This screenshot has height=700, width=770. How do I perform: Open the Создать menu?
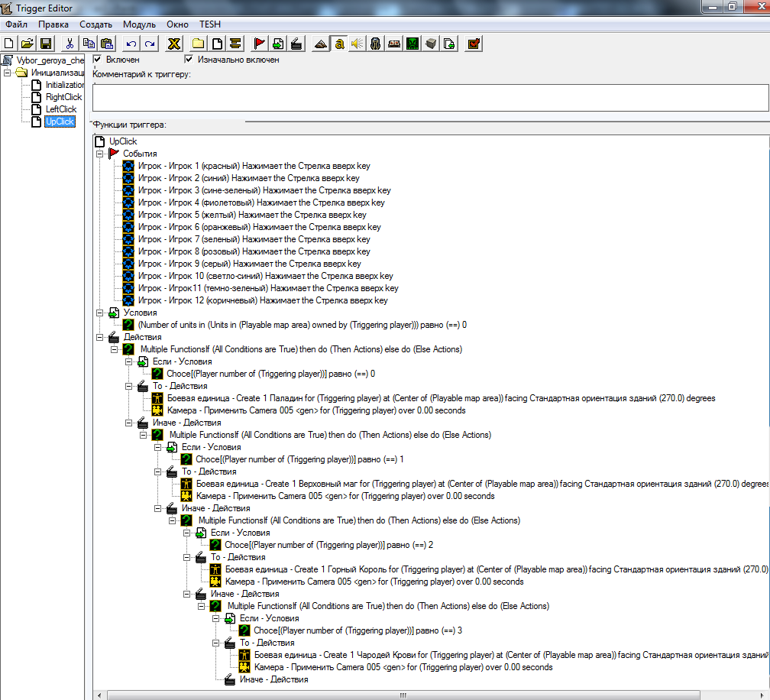[x=95, y=24]
